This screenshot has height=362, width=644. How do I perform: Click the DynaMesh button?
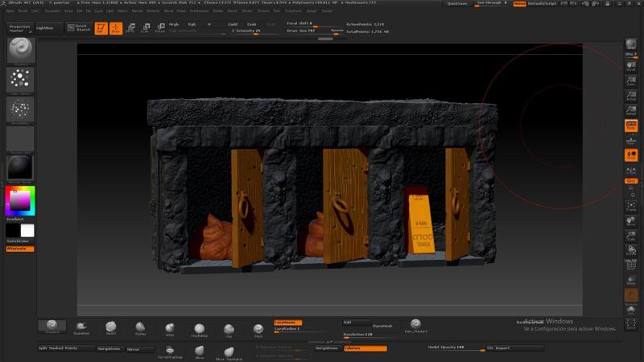point(382,326)
